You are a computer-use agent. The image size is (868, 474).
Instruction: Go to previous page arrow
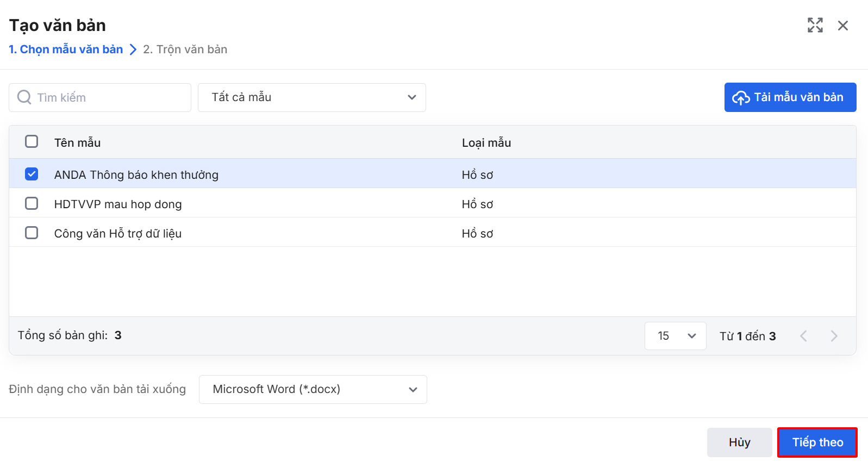tap(803, 336)
